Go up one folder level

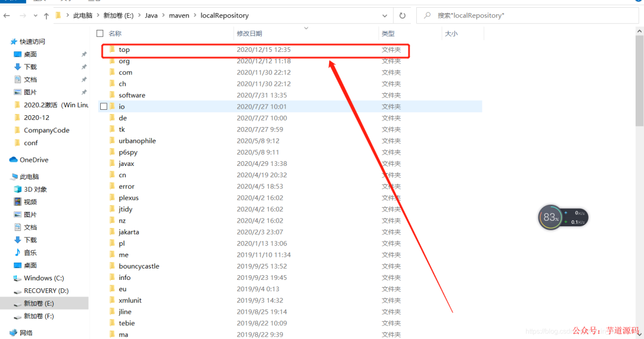click(x=46, y=16)
